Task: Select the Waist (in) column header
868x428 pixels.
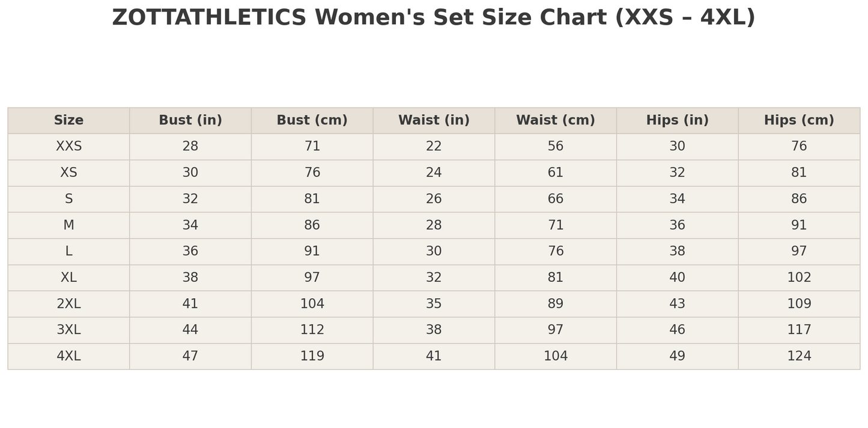Action: [x=434, y=120]
